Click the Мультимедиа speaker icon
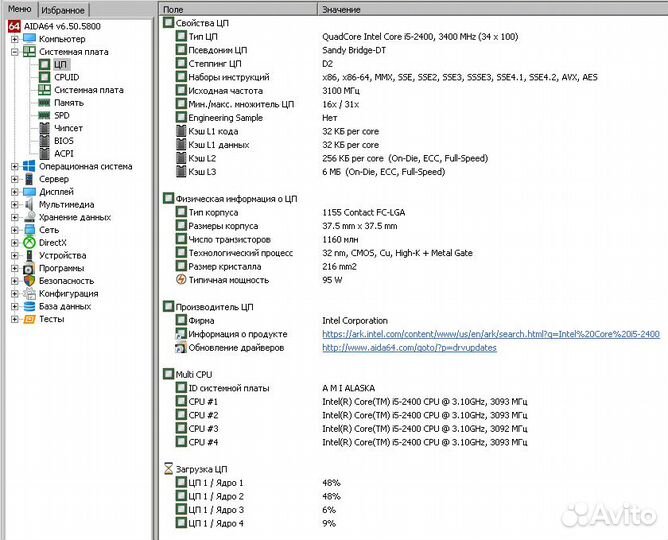668x540 pixels. click(29, 204)
